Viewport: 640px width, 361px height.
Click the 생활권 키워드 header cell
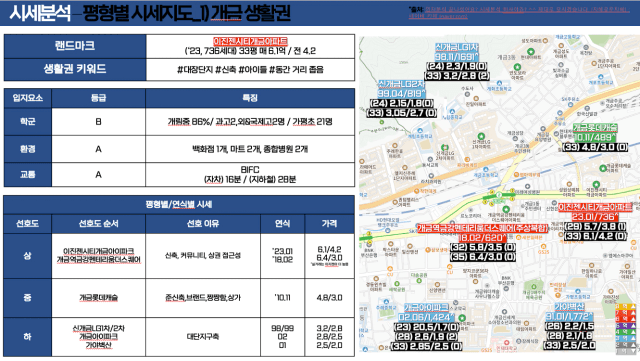75,69
